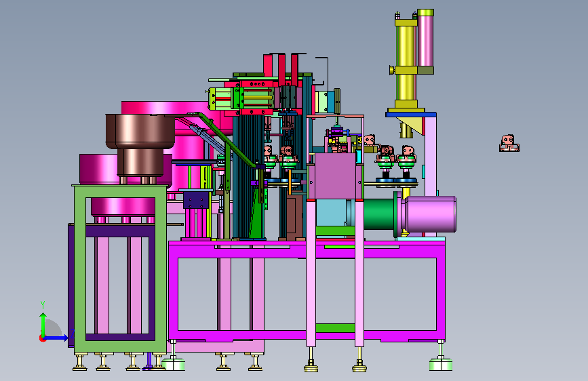
Task: Select the diagonal green feed chute rail
Action: [x=227, y=140]
